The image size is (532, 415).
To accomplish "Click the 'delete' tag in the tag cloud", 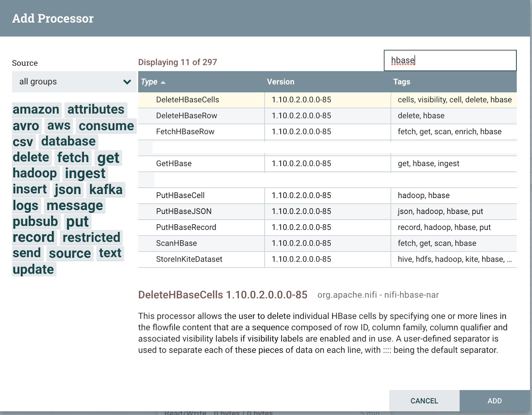I will (x=31, y=157).
